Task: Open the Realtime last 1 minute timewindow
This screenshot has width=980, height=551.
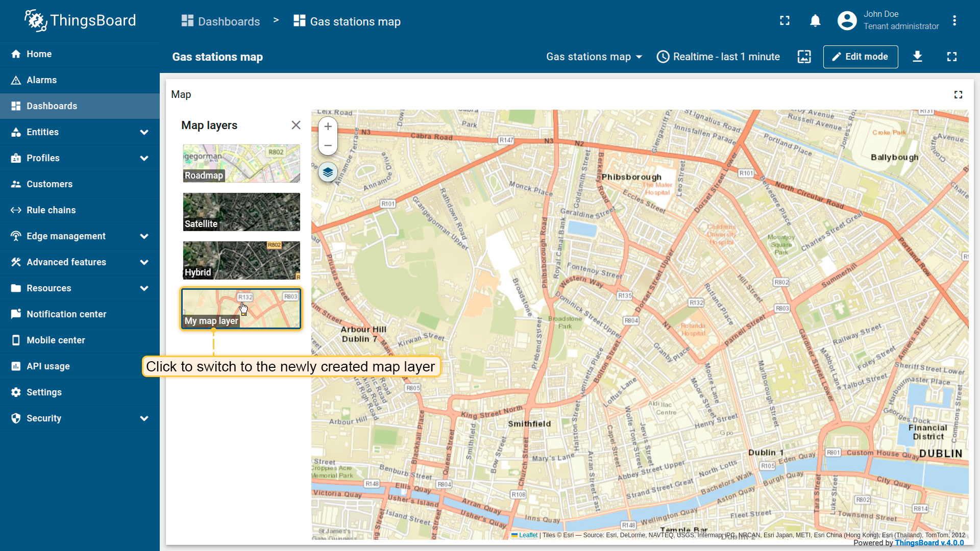Action: point(718,57)
